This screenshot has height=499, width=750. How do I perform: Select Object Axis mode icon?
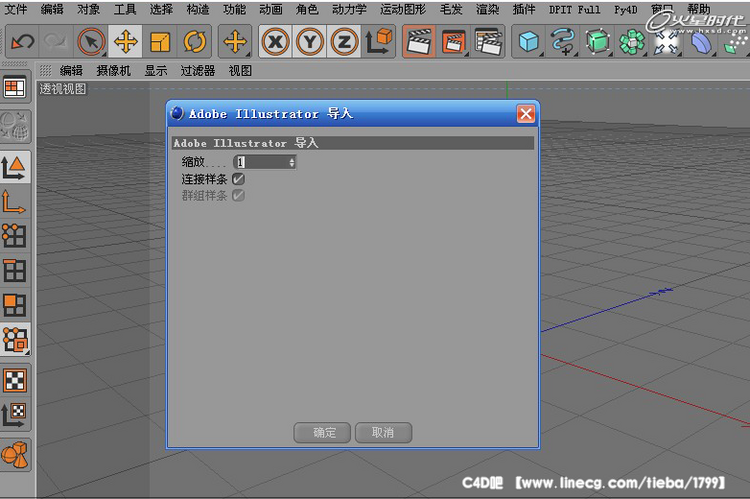coord(15,201)
